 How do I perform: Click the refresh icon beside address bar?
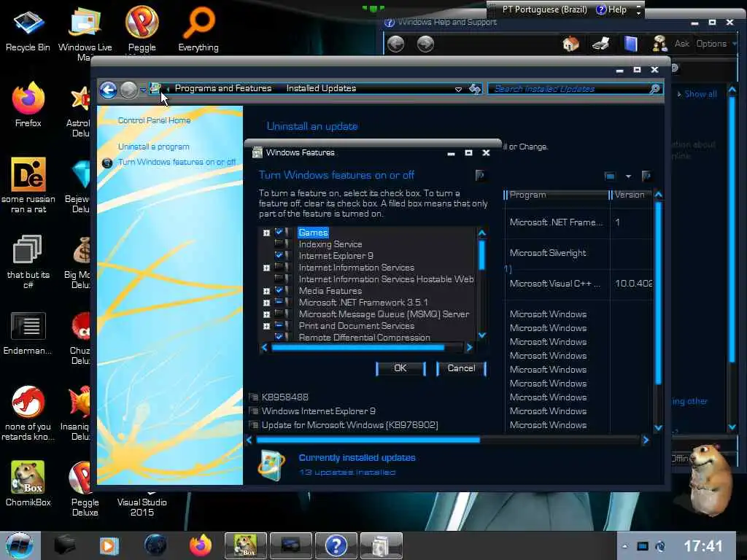click(475, 88)
